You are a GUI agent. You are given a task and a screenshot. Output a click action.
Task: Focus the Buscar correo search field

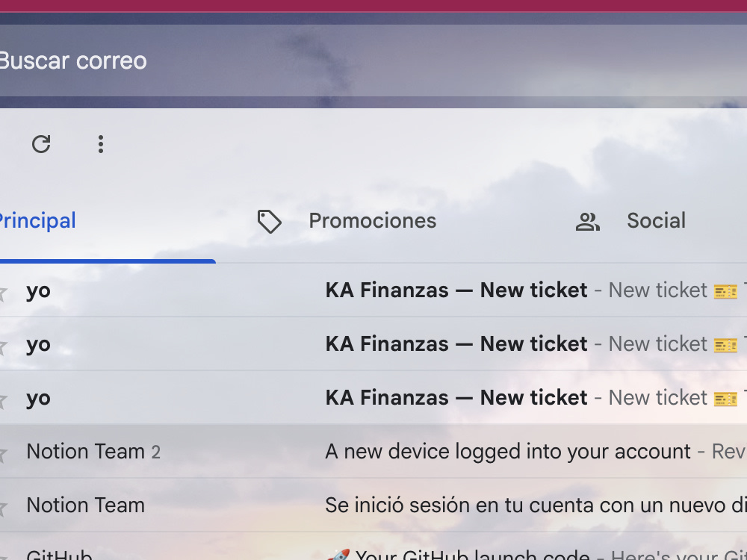pyautogui.click(x=373, y=60)
